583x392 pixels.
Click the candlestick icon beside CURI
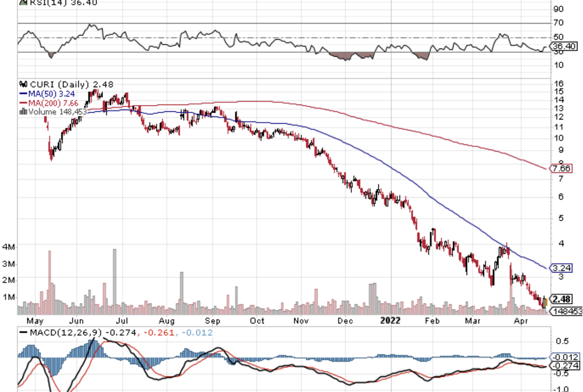[x=24, y=85]
